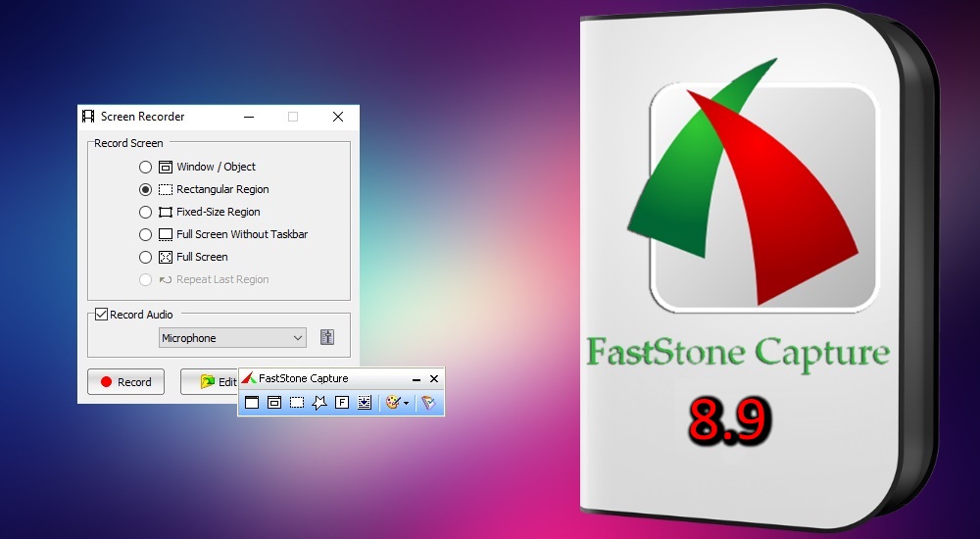Select Full Screen Without Taskbar radio

(146, 234)
